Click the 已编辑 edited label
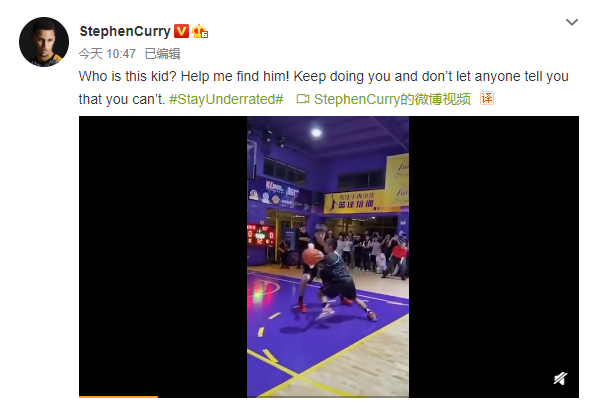 coord(163,54)
